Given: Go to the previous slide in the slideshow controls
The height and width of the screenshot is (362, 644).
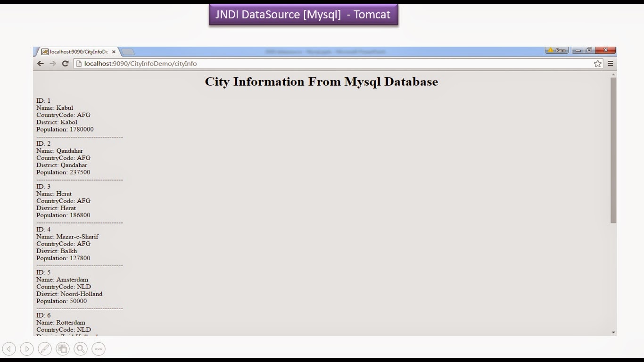Looking at the screenshot, I should click(x=9, y=349).
